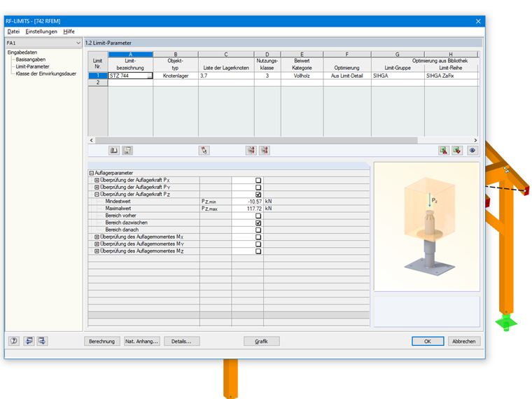Image resolution: width=532 pixels, height=399 pixels.
Task: Open the library book icon below the table
Action: coord(114,150)
